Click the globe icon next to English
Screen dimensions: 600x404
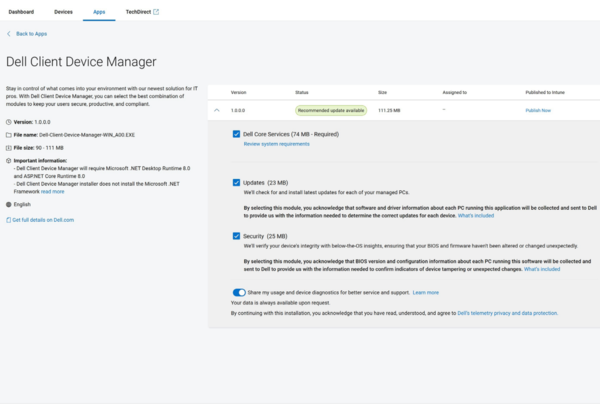click(9, 204)
